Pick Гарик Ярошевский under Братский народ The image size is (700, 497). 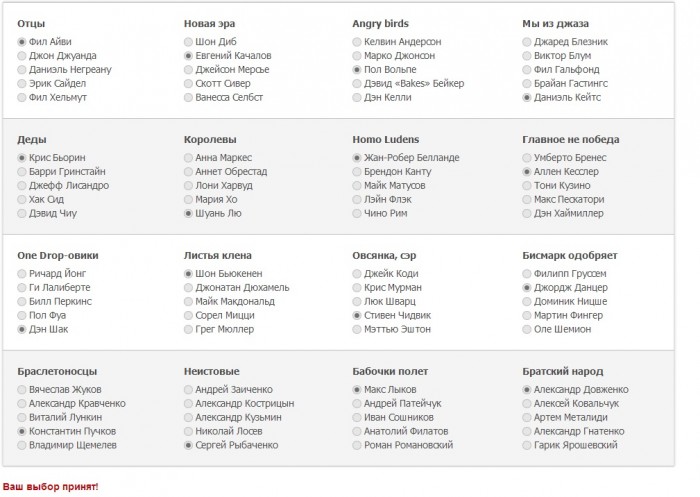(527, 446)
